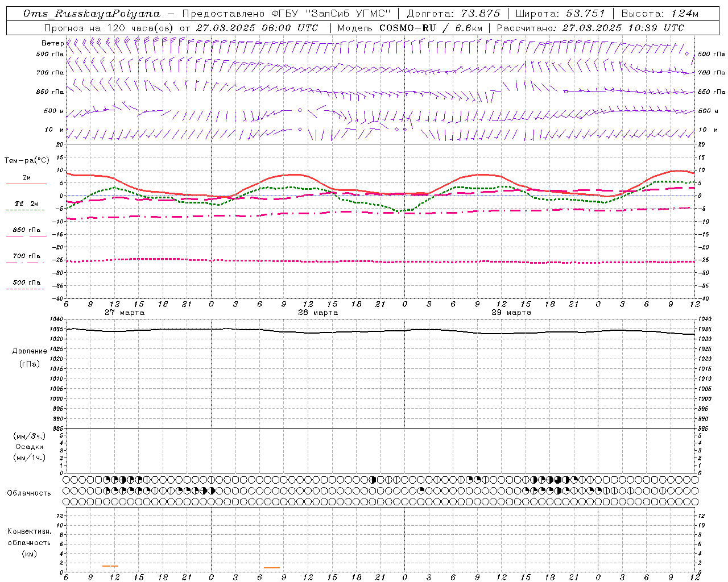
Task: Click the Облачность cloud cover label
Action: pyautogui.click(x=29, y=493)
